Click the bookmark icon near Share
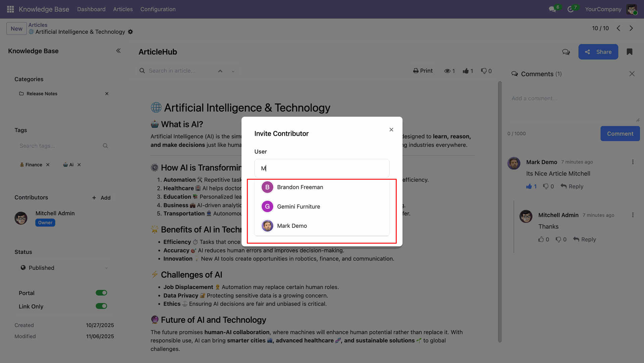Viewport: 644px width, 363px height. click(629, 52)
